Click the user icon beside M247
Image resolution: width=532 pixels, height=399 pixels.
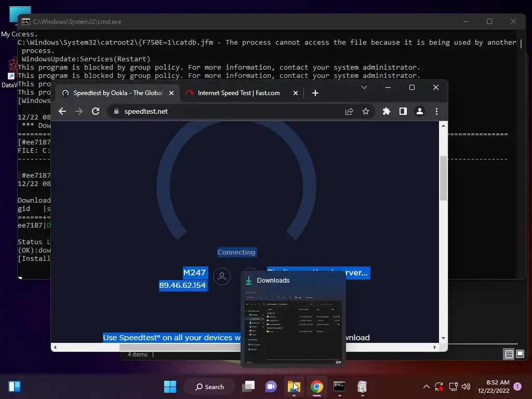tap(222, 276)
